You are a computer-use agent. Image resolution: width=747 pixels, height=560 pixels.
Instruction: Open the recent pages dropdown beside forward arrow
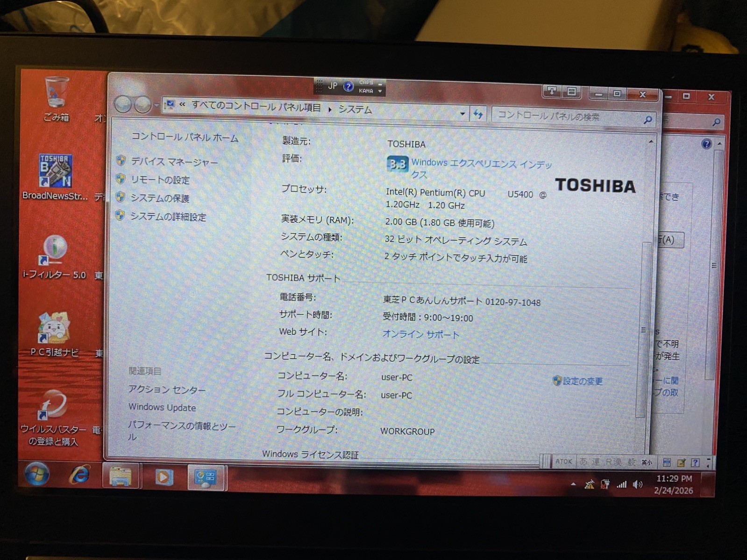[x=157, y=105]
